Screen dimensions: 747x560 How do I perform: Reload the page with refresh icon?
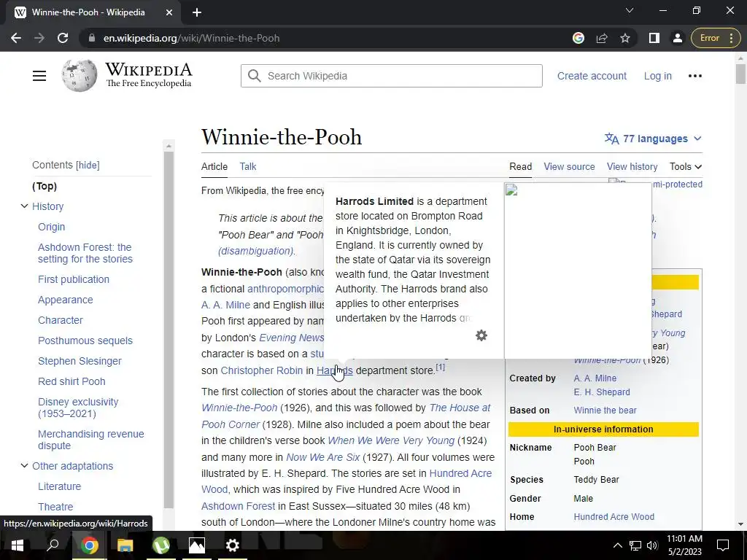pos(63,38)
